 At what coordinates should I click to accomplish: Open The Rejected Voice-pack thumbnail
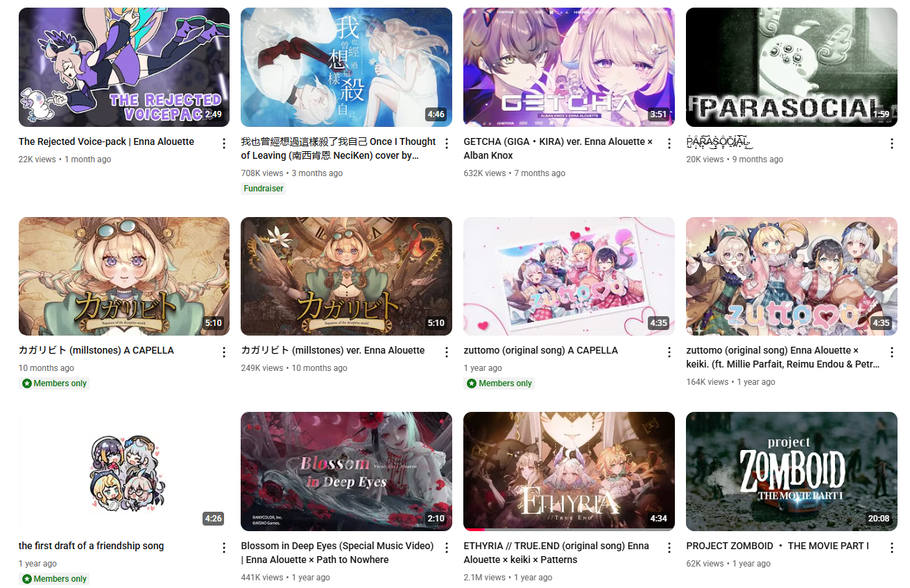click(x=124, y=67)
